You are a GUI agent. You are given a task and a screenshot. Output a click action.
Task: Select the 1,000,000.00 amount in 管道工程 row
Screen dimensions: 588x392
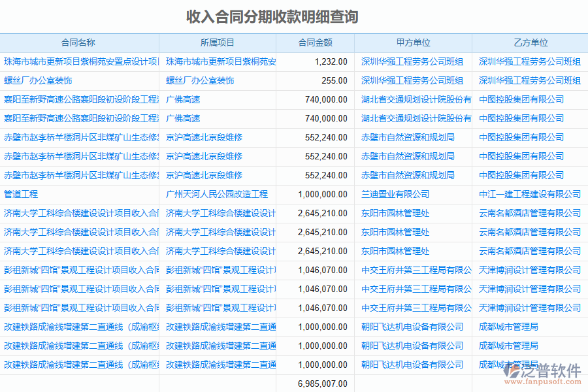pyautogui.click(x=322, y=194)
